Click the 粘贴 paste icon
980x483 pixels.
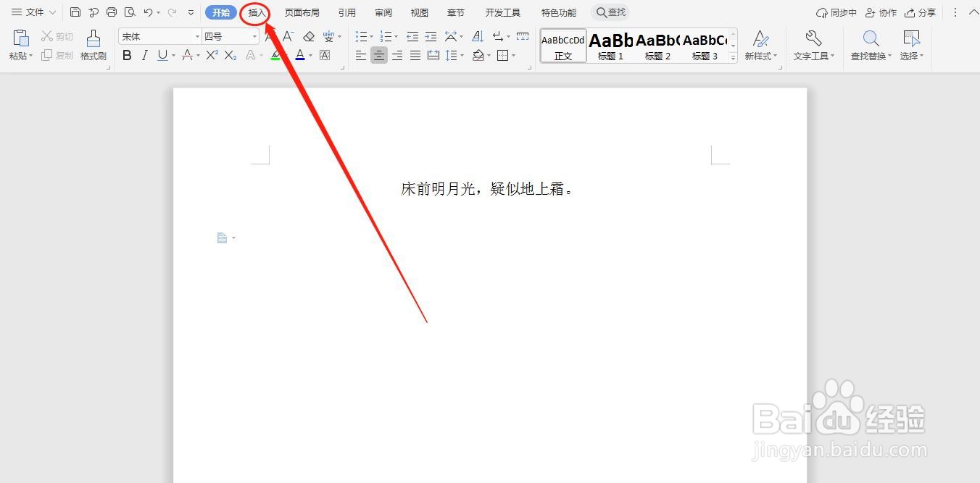21,38
